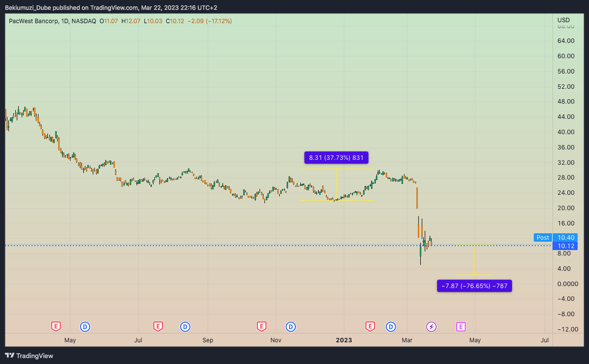Click the red earnings marker just before Nov
Viewport: 589px width, 364px height.
tap(261, 327)
